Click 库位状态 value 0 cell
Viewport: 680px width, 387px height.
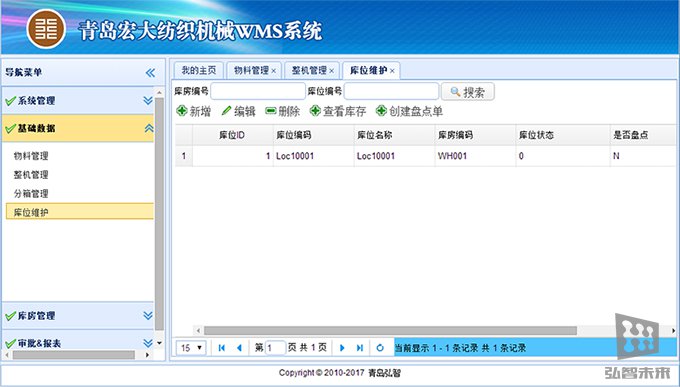click(563, 156)
